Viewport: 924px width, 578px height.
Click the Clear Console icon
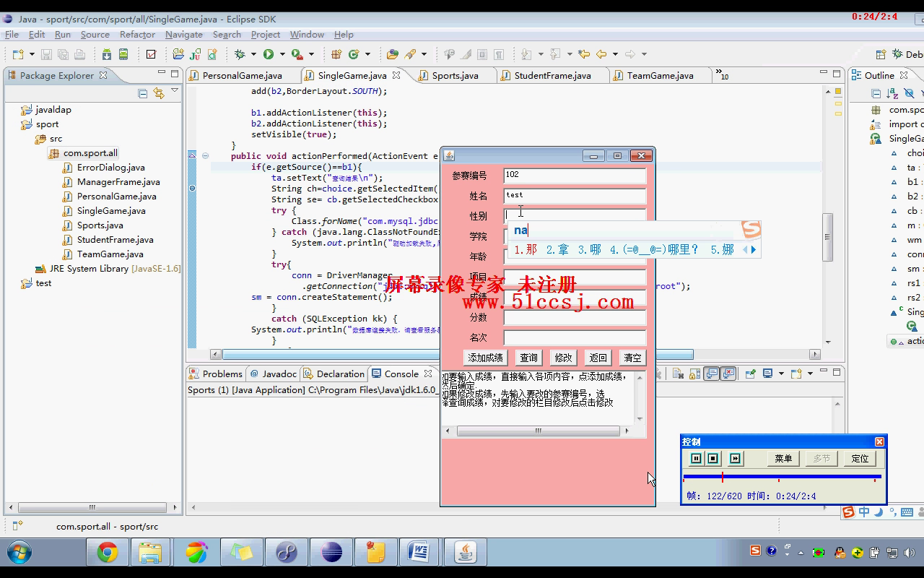click(678, 374)
